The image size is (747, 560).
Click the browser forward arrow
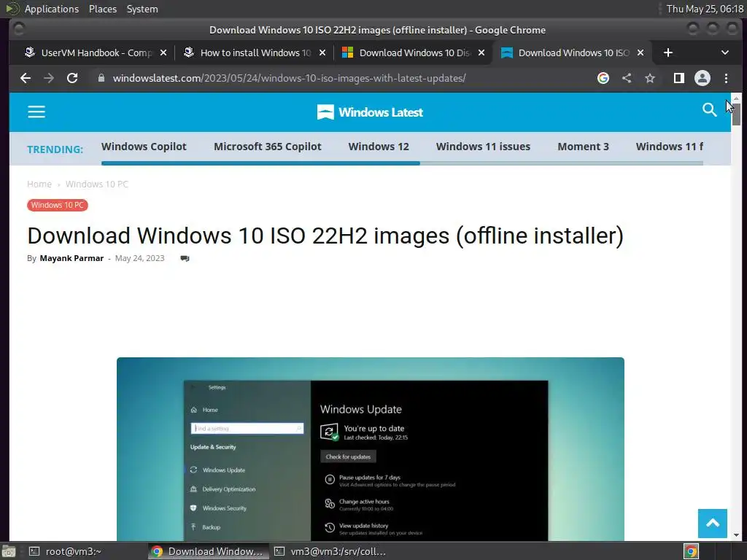point(49,78)
